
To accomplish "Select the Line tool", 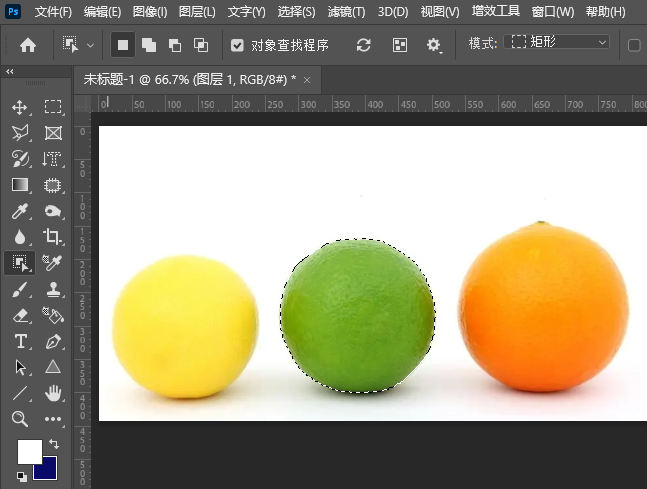I will 20,393.
